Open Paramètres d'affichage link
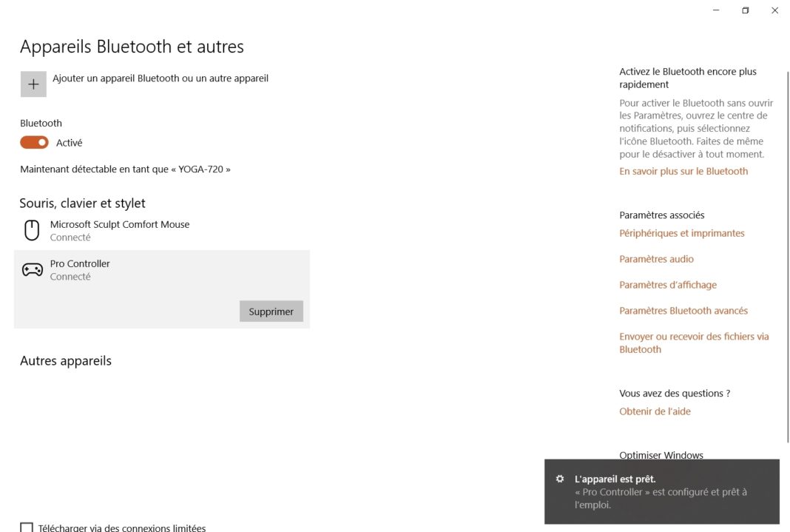Screen dimensions: 790x532 667,285
